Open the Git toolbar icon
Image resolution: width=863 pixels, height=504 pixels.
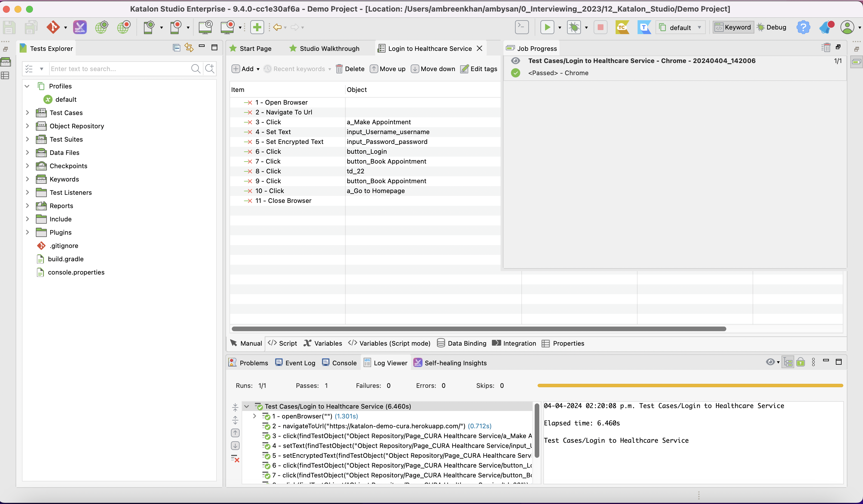click(53, 27)
